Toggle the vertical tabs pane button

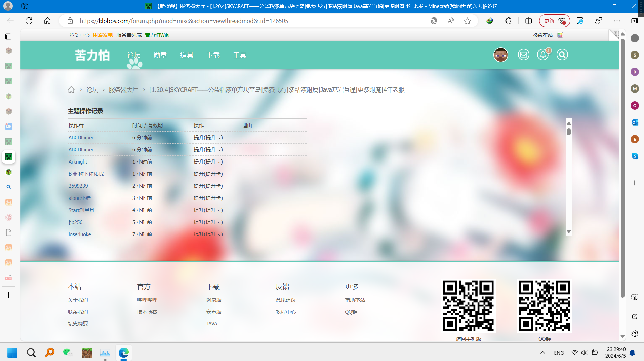pos(8,37)
